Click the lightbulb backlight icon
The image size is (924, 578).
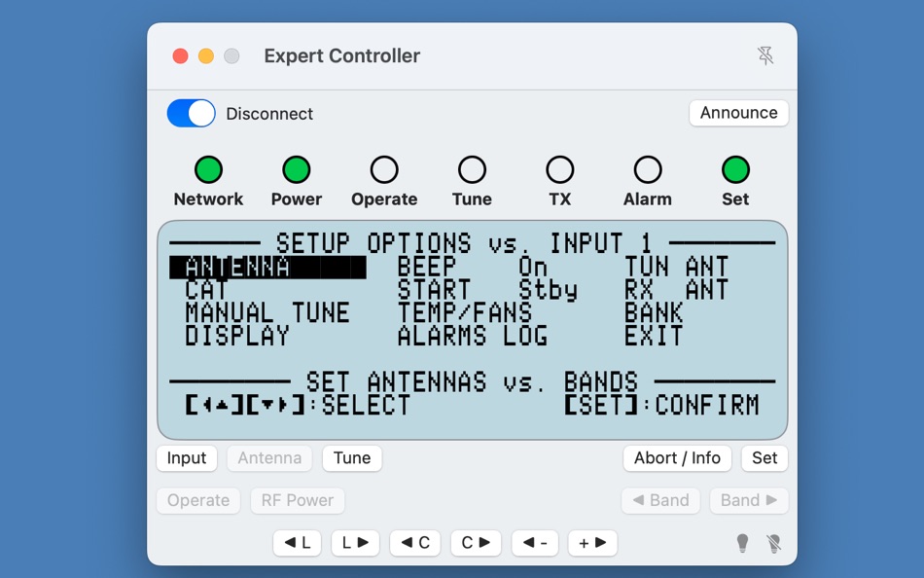point(741,543)
